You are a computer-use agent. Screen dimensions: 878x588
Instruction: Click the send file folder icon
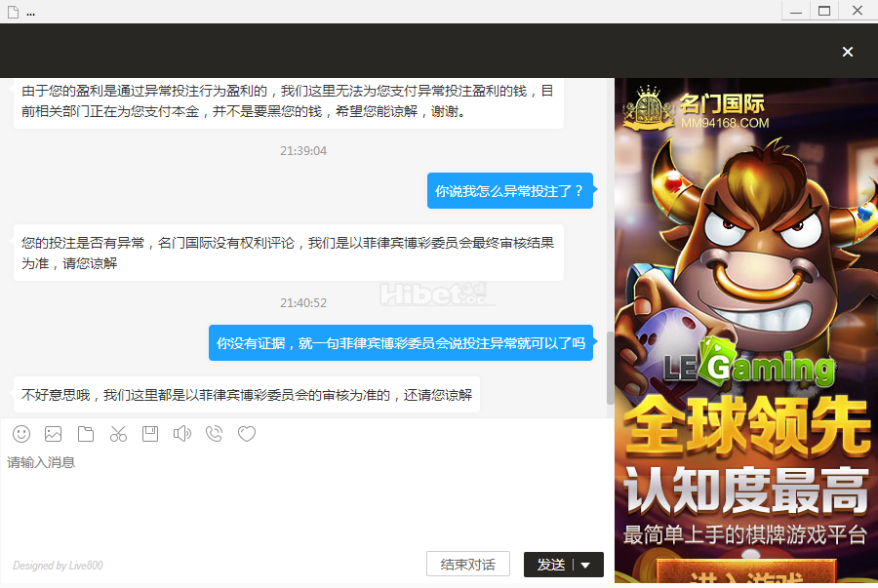(x=86, y=434)
